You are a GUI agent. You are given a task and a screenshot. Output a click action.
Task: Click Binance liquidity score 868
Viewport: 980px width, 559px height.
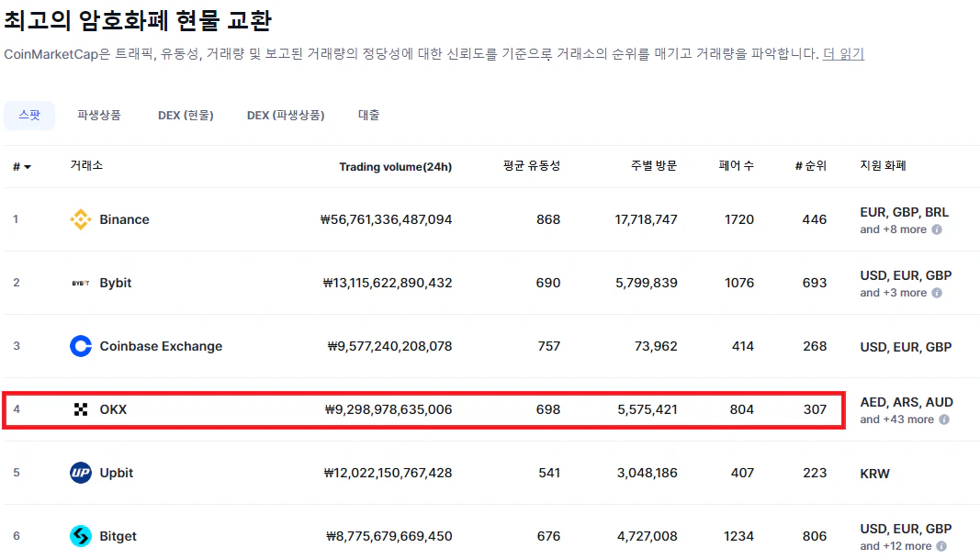[x=548, y=219]
